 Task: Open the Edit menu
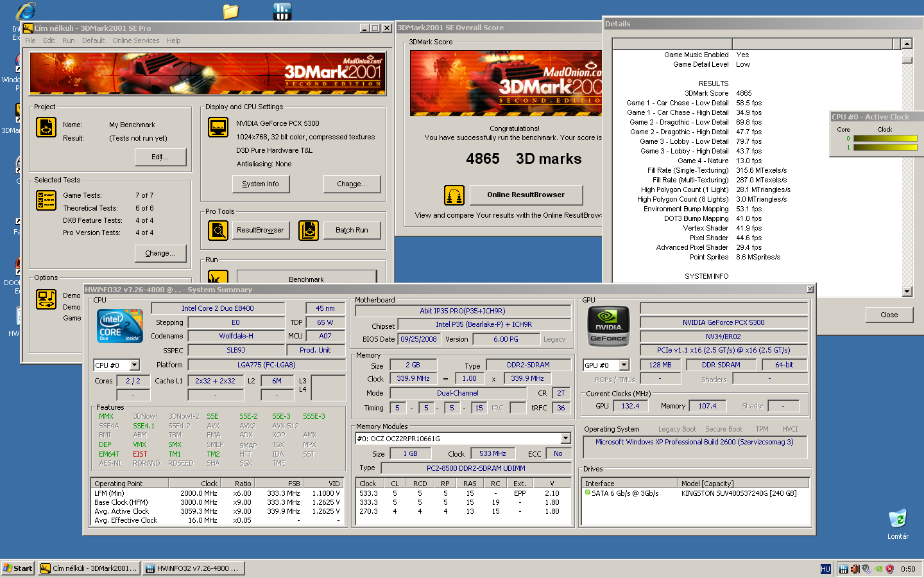point(49,40)
